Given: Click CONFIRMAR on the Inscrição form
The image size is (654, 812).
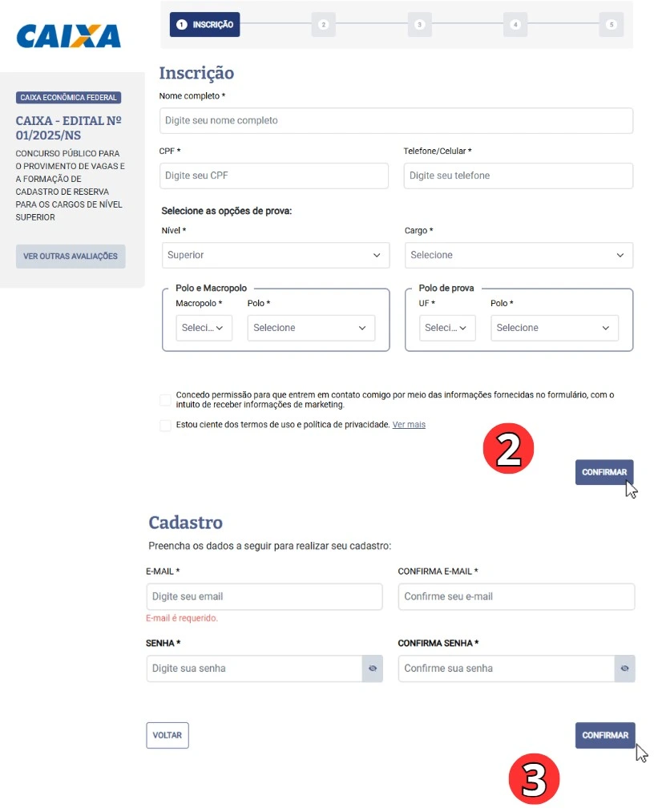Looking at the screenshot, I should point(604,472).
